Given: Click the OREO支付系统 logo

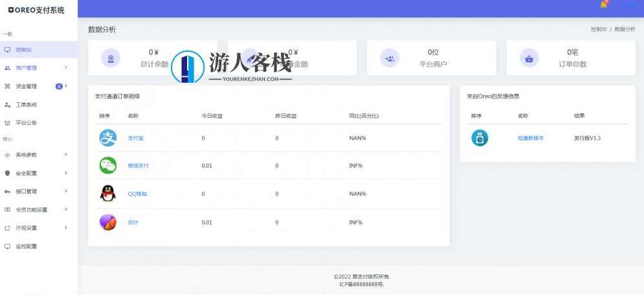Looking at the screenshot, I should coord(36,10).
